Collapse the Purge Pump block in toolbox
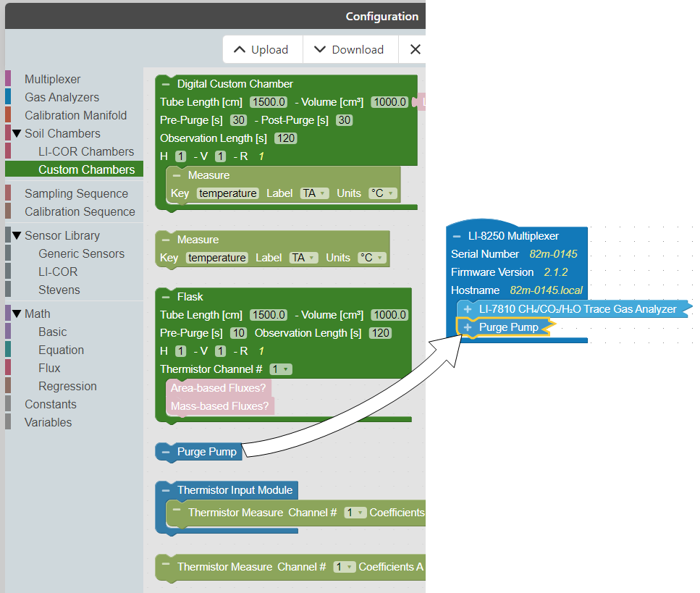Viewport: 700px width, 593px height. tap(166, 452)
